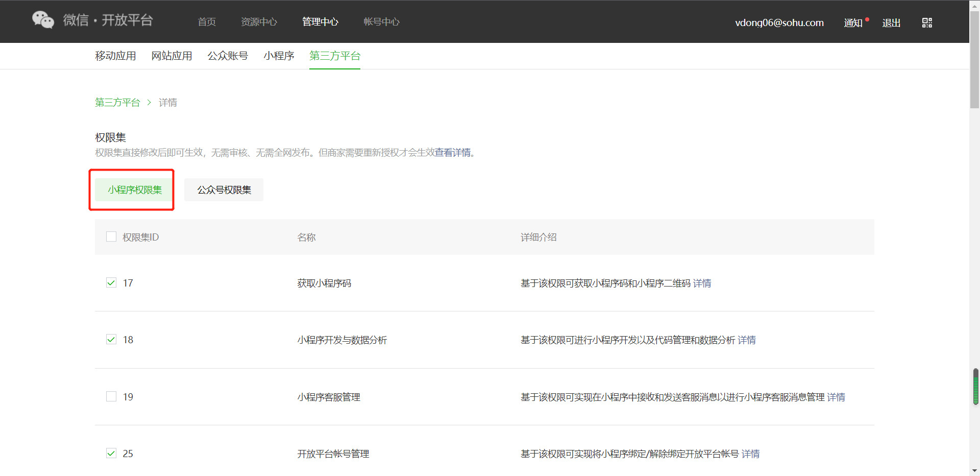
Task: Uncheck permission 18 checkbox
Action: [x=111, y=339]
